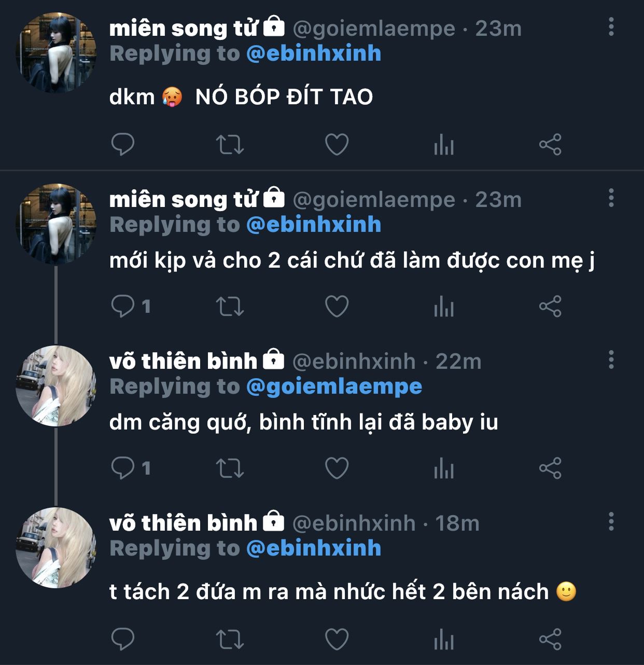Reply to the first tweet by miên song tử
644x665 pixels.
click(123, 144)
